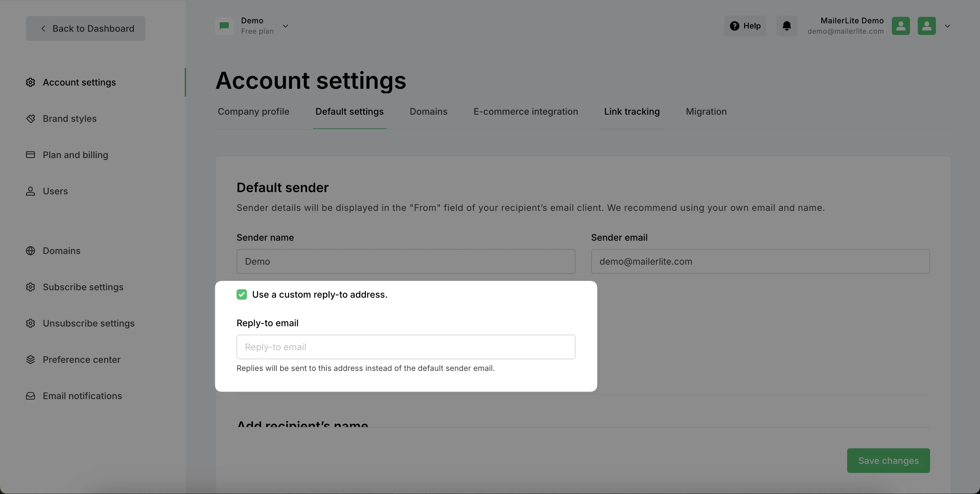The width and height of the screenshot is (980, 494).
Task: Click the Email notifications inbox icon
Action: pyautogui.click(x=30, y=396)
